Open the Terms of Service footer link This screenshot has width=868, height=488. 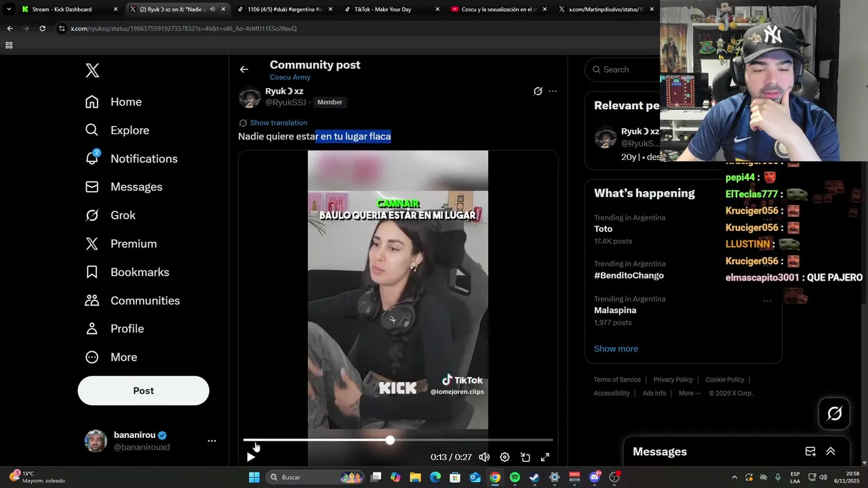click(x=617, y=380)
